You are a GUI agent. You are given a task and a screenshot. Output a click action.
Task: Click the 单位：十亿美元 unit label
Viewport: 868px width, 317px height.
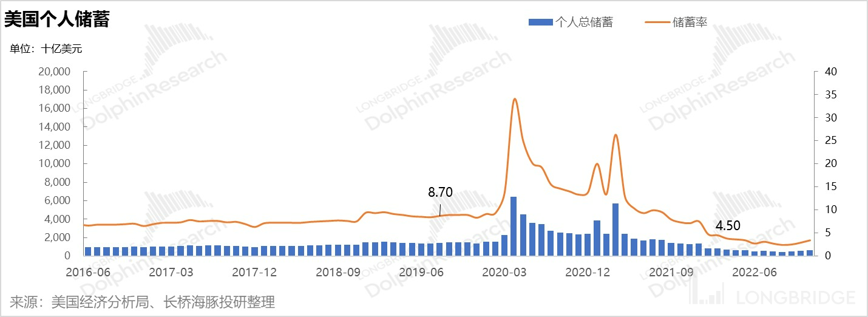(46, 49)
